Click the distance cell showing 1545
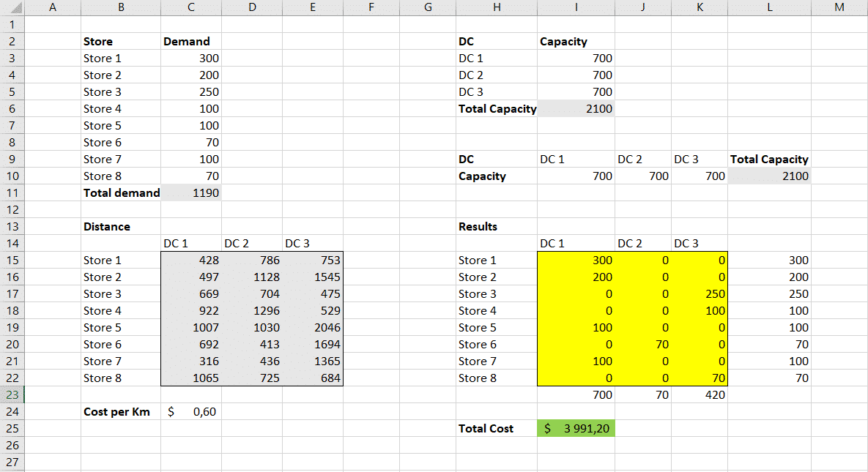The width and height of the screenshot is (868, 472). [312, 277]
